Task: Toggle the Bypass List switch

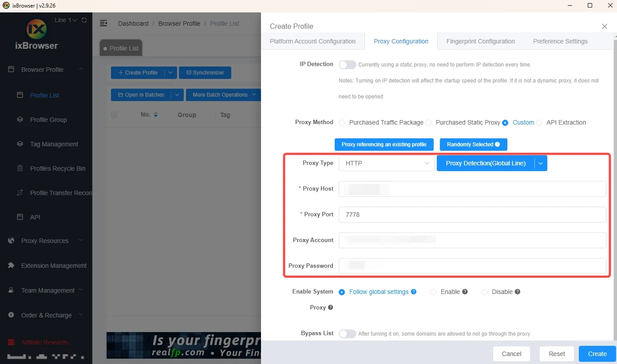Action: [347, 334]
